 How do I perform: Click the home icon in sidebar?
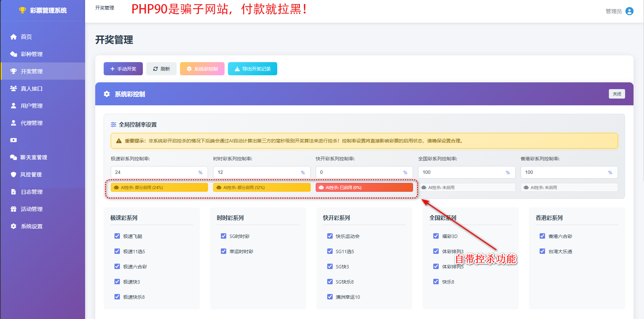pyautogui.click(x=14, y=37)
